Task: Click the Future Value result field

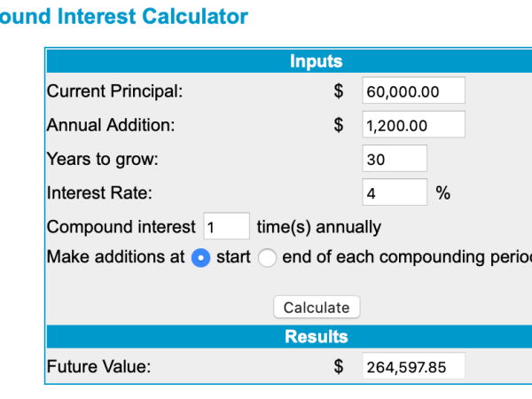Action: pyautogui.click(x=413, y=366)
